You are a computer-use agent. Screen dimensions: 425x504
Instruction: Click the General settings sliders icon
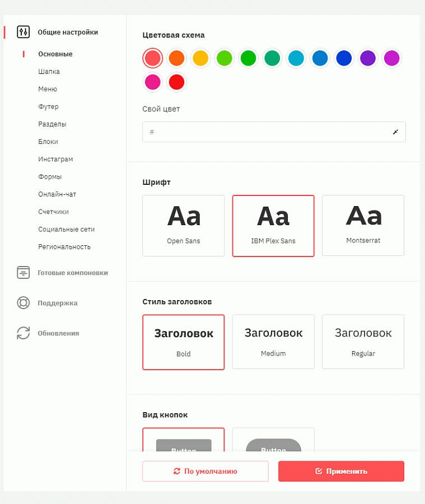[x=23, y=32]
